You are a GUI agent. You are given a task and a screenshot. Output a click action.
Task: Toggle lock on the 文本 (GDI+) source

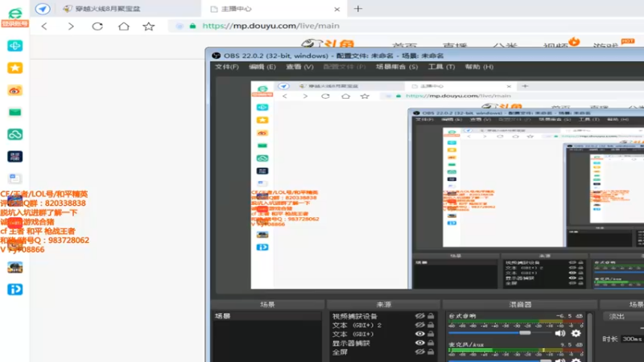(431, 334)
